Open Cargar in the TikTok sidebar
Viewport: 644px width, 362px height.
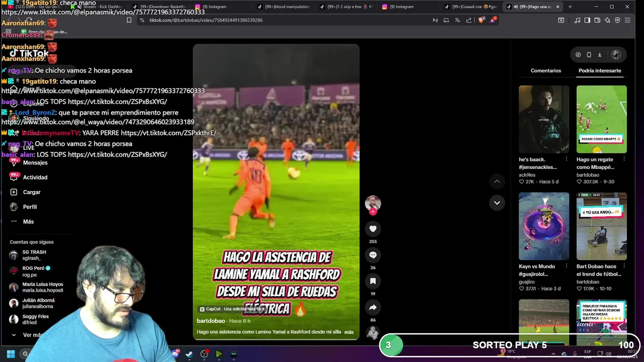tap(25, 192)
